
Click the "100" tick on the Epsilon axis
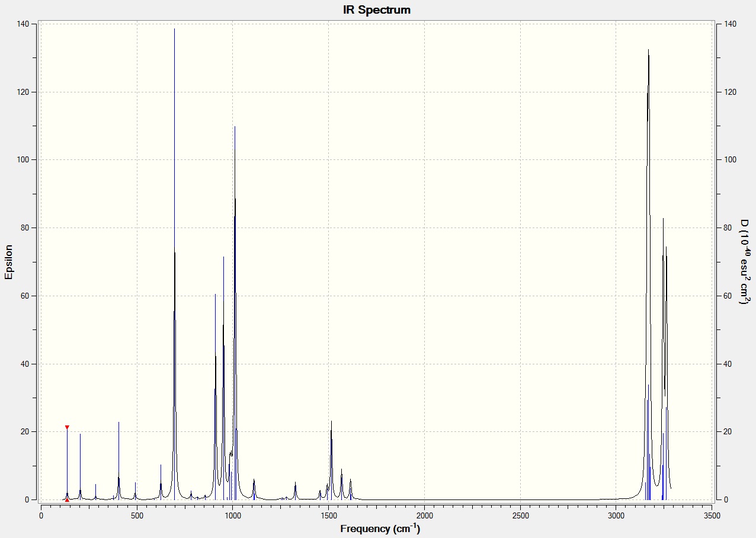pos(23,160)
